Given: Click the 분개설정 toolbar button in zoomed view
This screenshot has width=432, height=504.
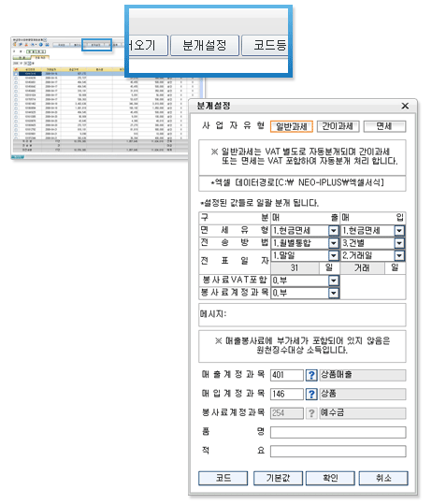Looking at the screenshot, I should [205, 45].
